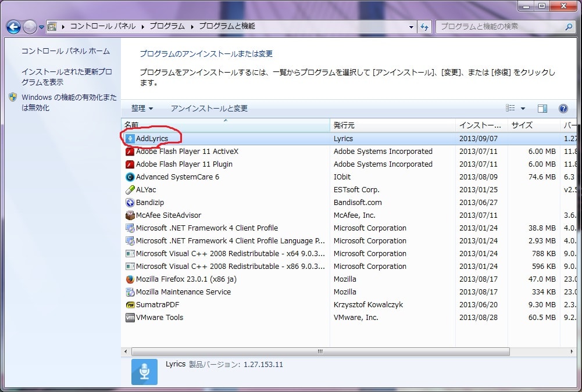Image resolution: width=582 pixels, height=392 pixels.
Task: Go to プログラム breadcrumb
Action: coord(167,26)
